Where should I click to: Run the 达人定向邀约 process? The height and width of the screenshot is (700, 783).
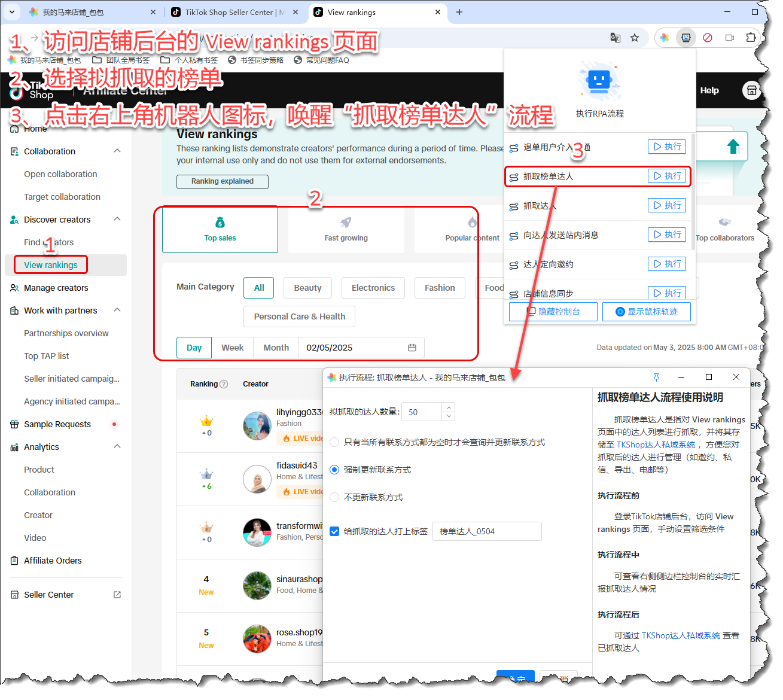click(667, 264)
